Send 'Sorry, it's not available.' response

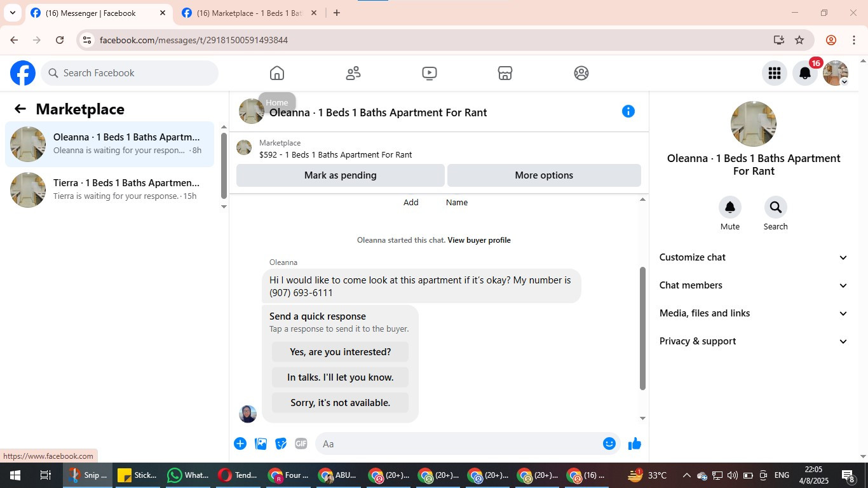[341, 403]
